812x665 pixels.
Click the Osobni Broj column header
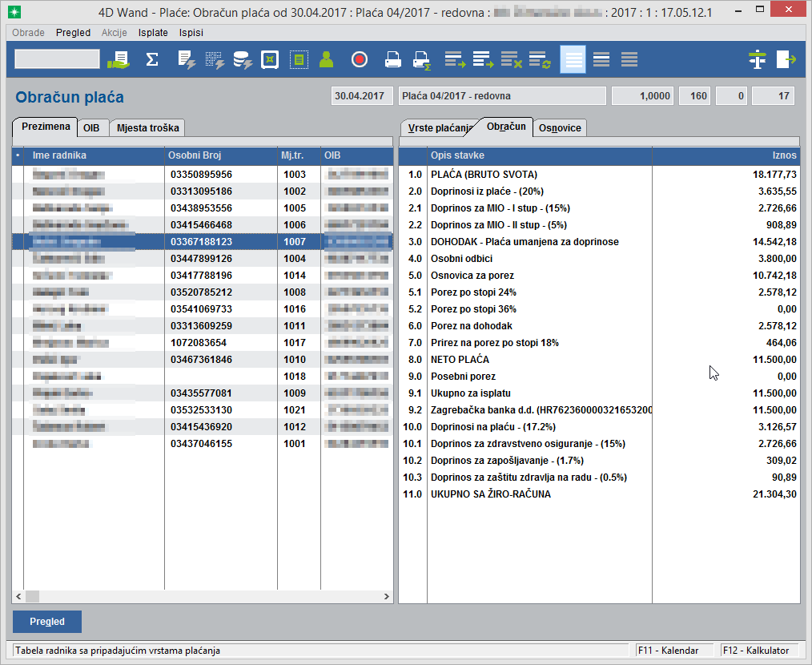click(221, 155)
